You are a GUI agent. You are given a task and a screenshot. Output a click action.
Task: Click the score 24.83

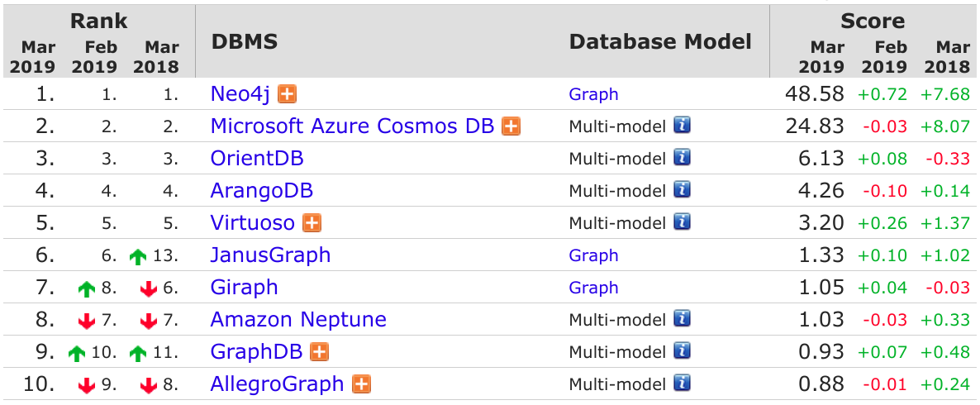[x=814, y=126]
